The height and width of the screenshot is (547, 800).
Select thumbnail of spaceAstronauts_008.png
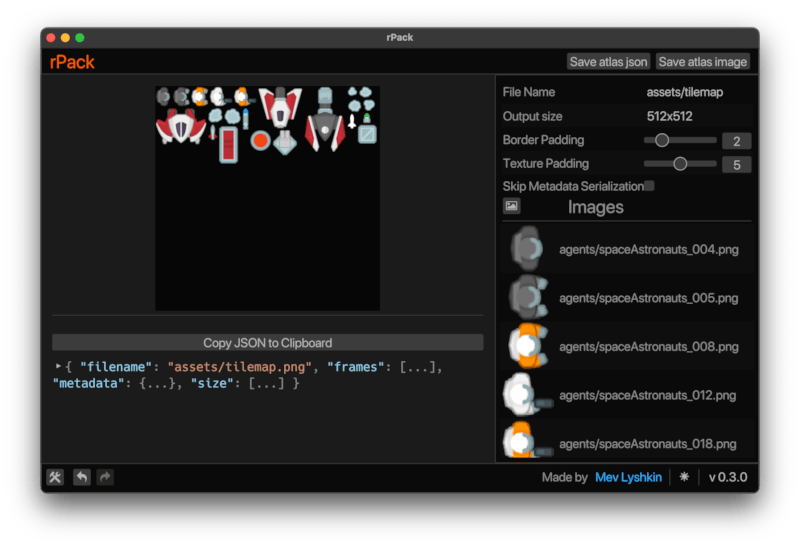(x=528, y=345)
